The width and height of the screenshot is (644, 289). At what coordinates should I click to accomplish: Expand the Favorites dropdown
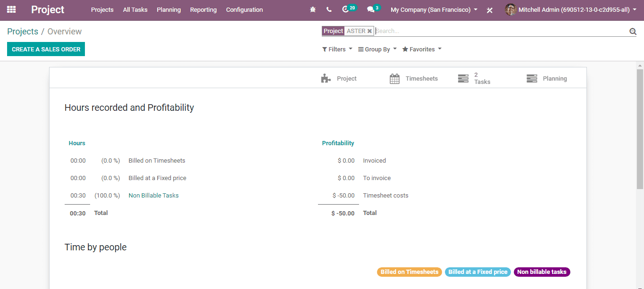click(x=422, y=49)
